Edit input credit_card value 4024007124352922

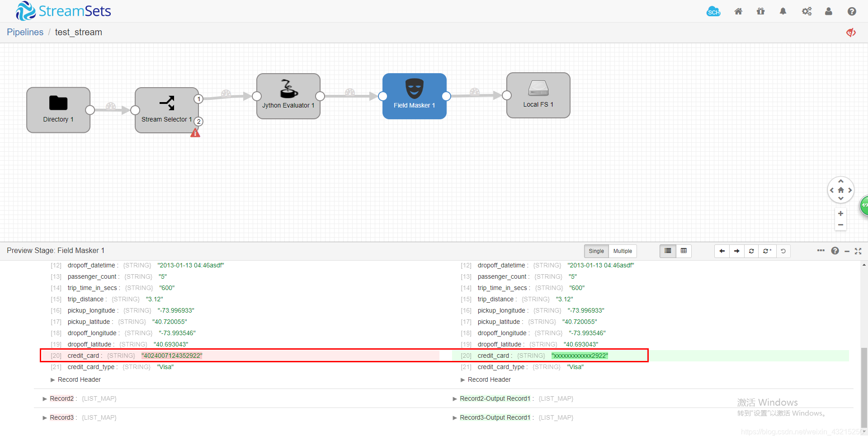click(x=172, y=356)
